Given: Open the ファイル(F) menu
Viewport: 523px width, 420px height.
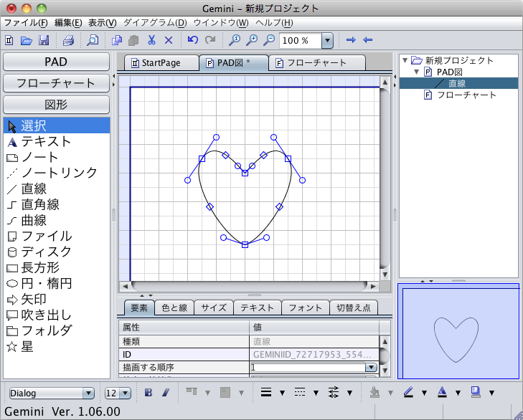Looking at the screenshot, I should tap(26, 23).
